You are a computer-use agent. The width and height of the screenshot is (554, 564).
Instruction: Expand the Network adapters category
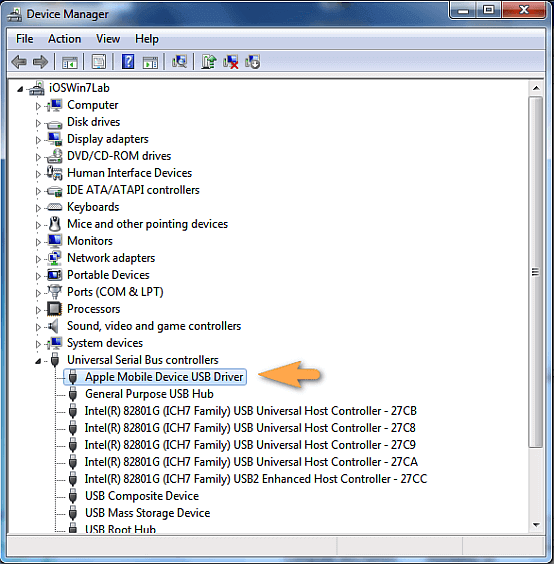(38, 259)
